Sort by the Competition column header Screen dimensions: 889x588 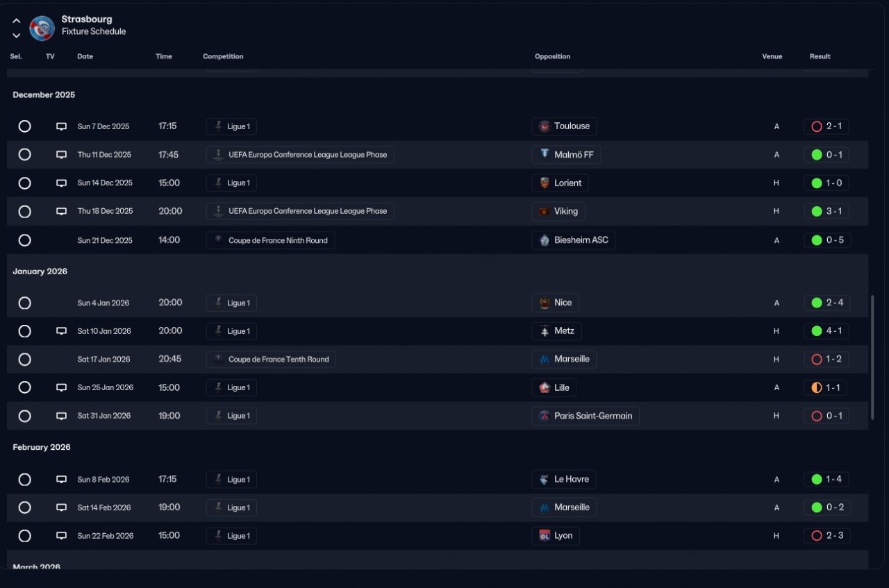223,57
